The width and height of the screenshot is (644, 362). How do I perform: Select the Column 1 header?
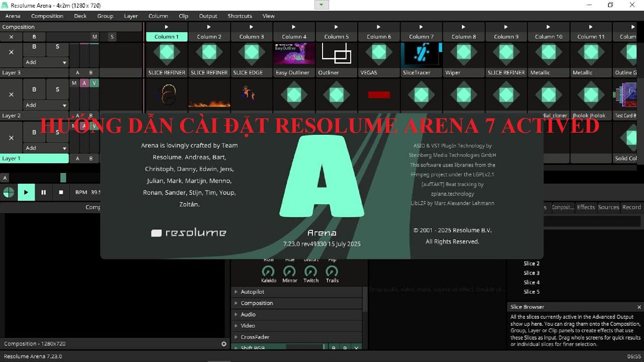pos(167,37)
